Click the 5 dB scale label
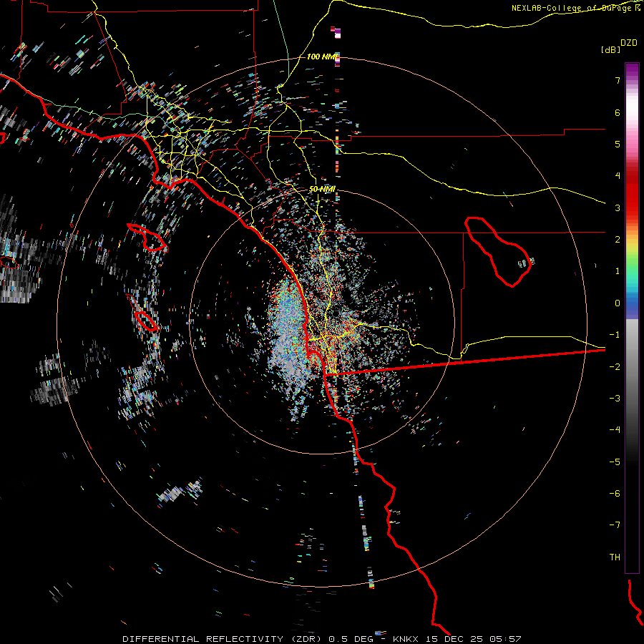Image resolution: width=644 pixels, height=644 pixels. [x=618, y=144]
